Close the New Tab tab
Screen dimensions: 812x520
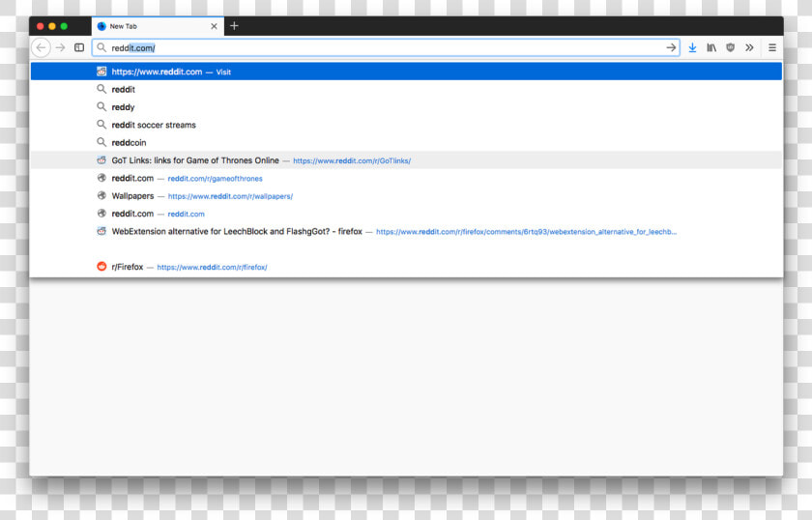pos(214,26)
